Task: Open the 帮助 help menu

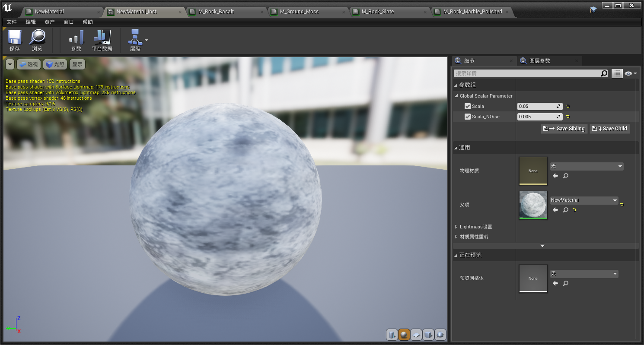Action: tap(88, 22)
